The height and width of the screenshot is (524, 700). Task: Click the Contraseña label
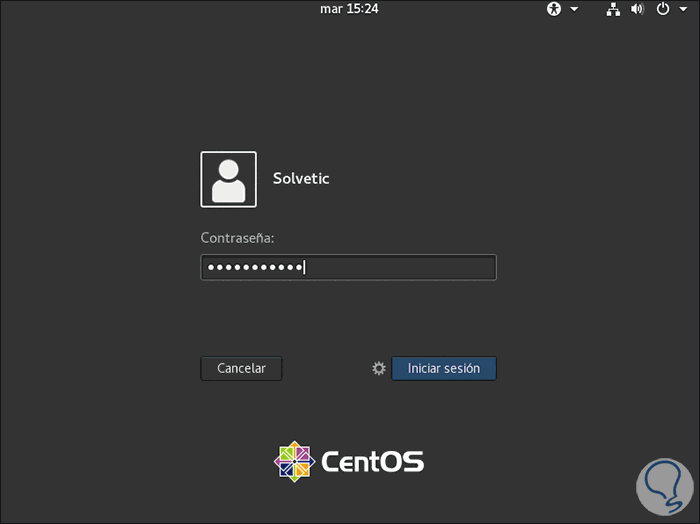(x=237, y=238)
